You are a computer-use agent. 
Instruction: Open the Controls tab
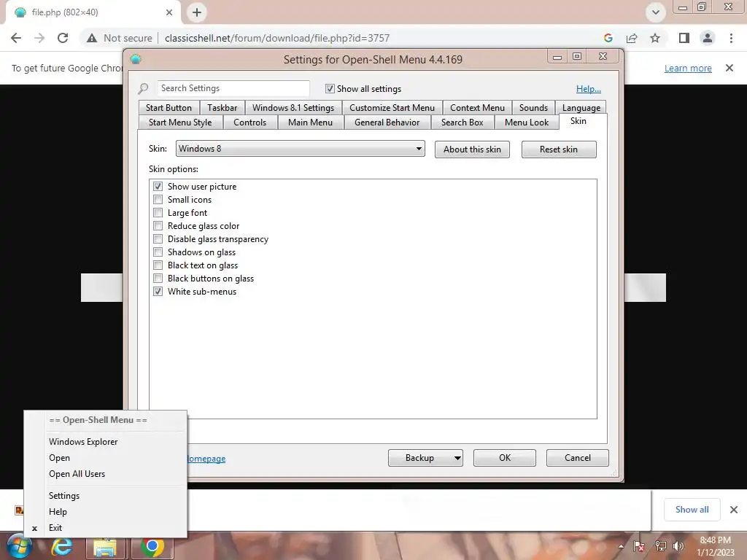tap(249, 122)
